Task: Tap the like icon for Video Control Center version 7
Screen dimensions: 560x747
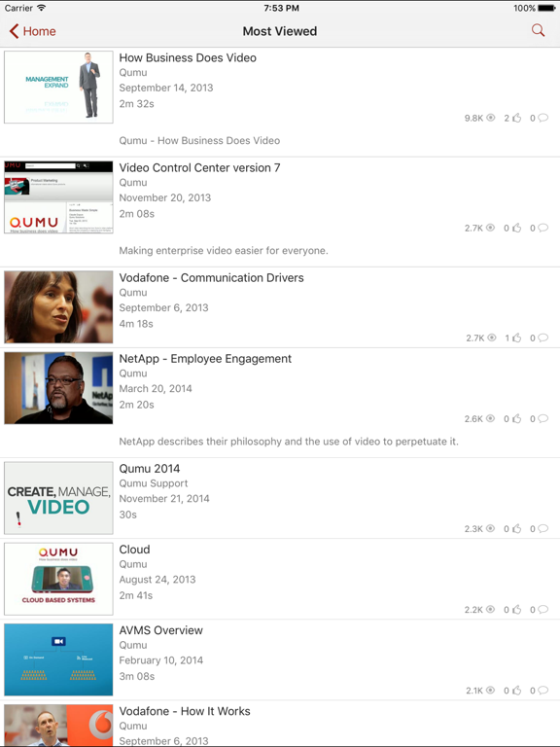Action: click(x=516, y=228)
